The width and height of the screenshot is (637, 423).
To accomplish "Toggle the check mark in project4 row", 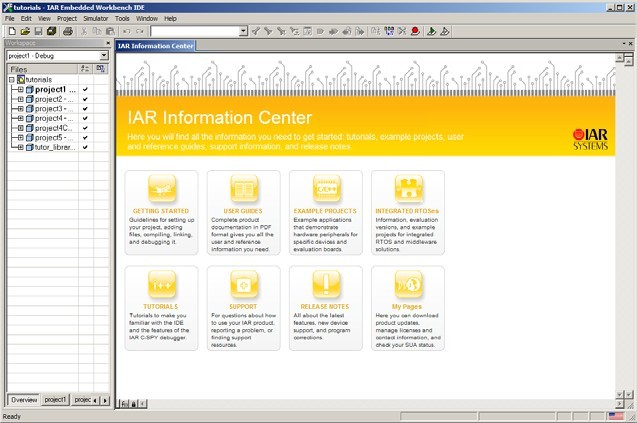I will (85, 118).
